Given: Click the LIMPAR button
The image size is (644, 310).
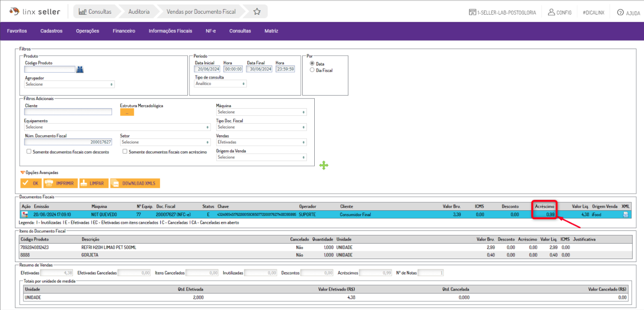Looking at the screenshot, I should tap(93, 183).
